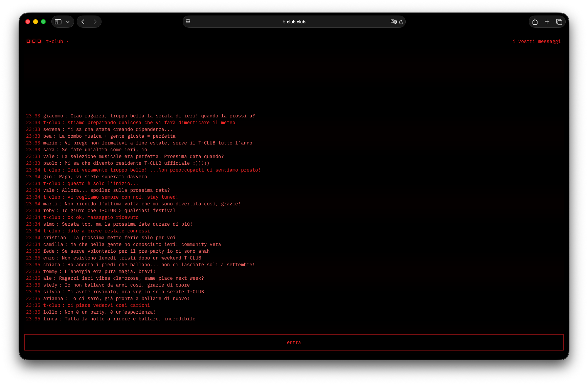This screenshot has width=588, height=385.
Task: Click the 'entra' button
Action: click(x=294, y=342)
